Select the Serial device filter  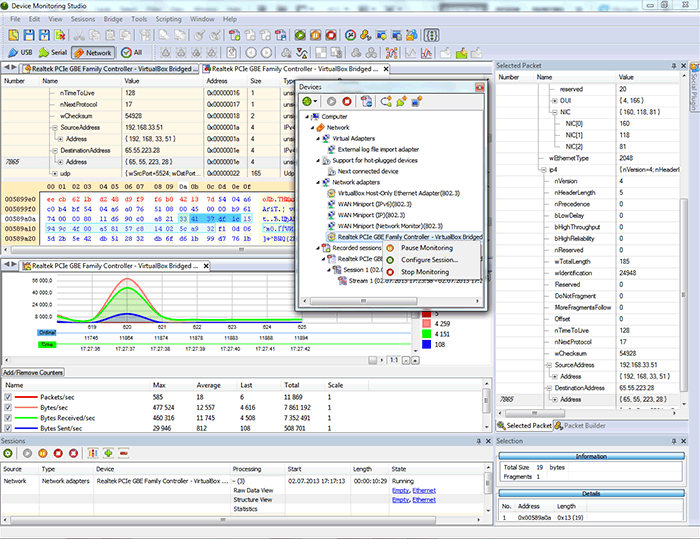tap(53, 53)
